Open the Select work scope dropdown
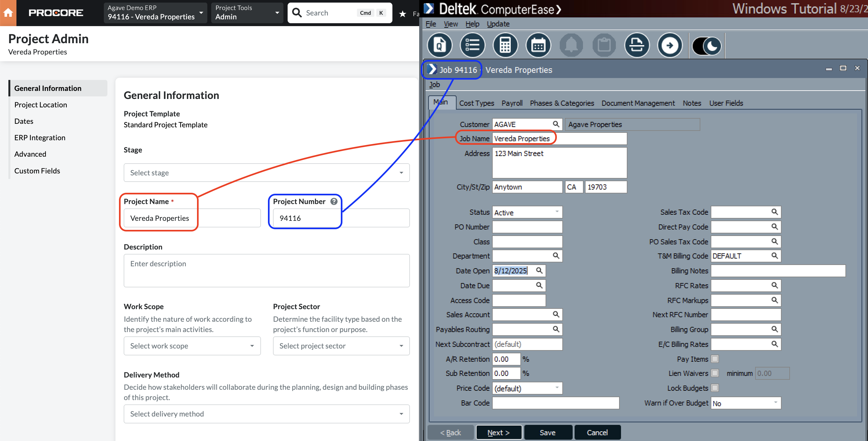Screen dimensions: 868x441 192,346
